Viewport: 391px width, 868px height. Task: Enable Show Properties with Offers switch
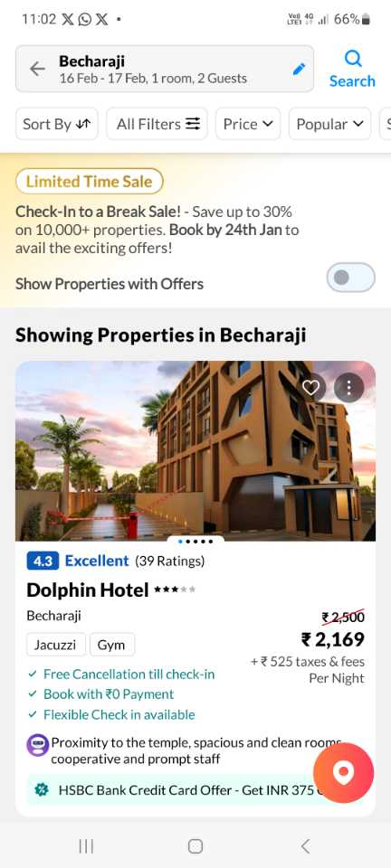(350, 278)
